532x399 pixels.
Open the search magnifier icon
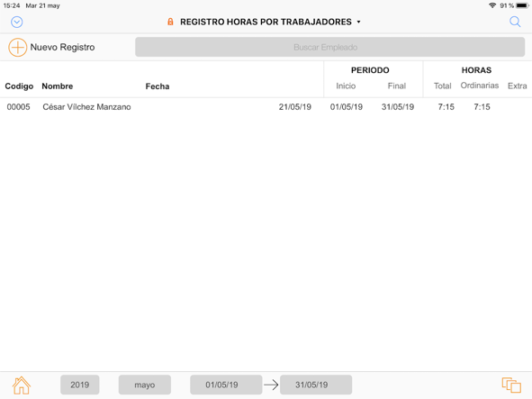click(x=515, y=22)
